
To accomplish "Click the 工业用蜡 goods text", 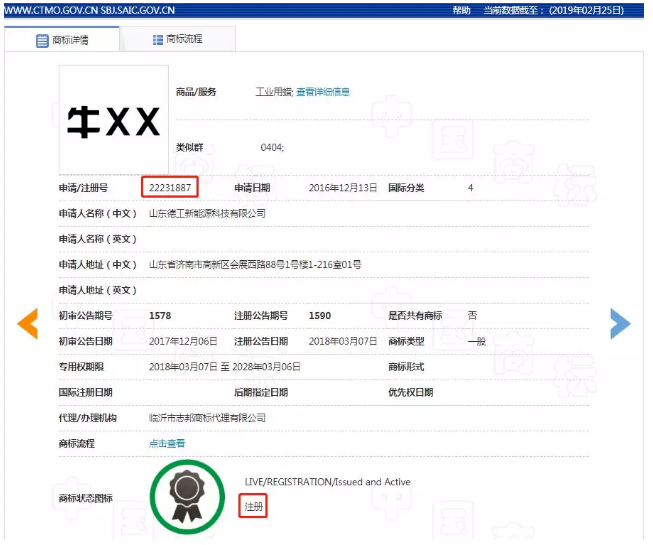I will [x=274, y=92].
